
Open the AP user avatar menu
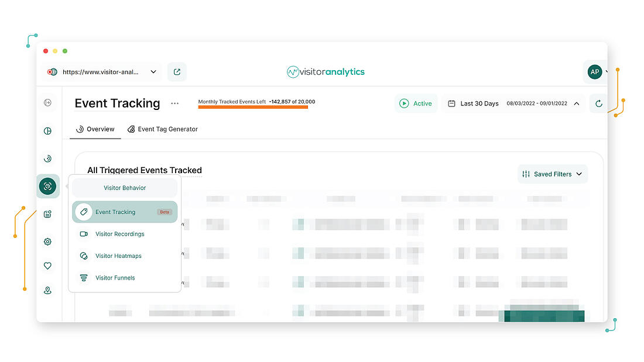pyautogui.click(x=595, y=72)
